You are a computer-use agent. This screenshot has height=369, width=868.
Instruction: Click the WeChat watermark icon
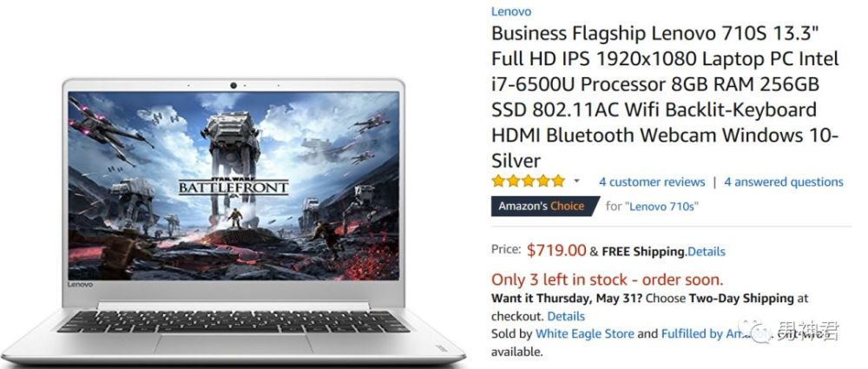pyautogui.click(x=757, y=330)
